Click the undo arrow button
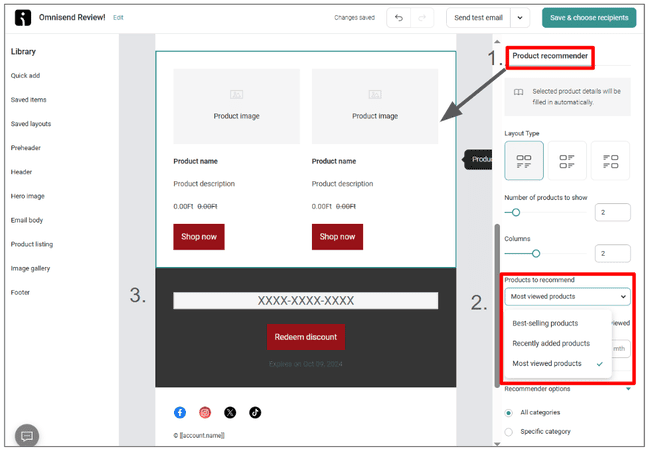This screenshot has height=453, width=650. point(399,18)
